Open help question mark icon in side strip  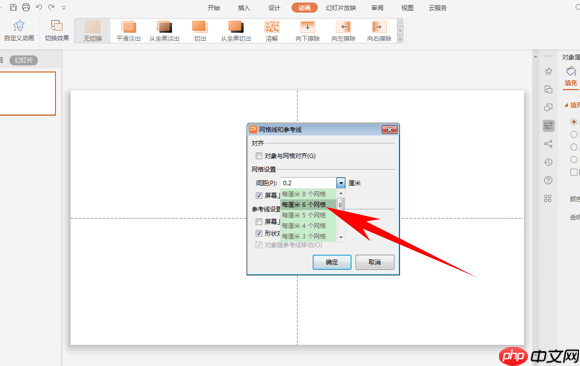[x=548, y=180]
